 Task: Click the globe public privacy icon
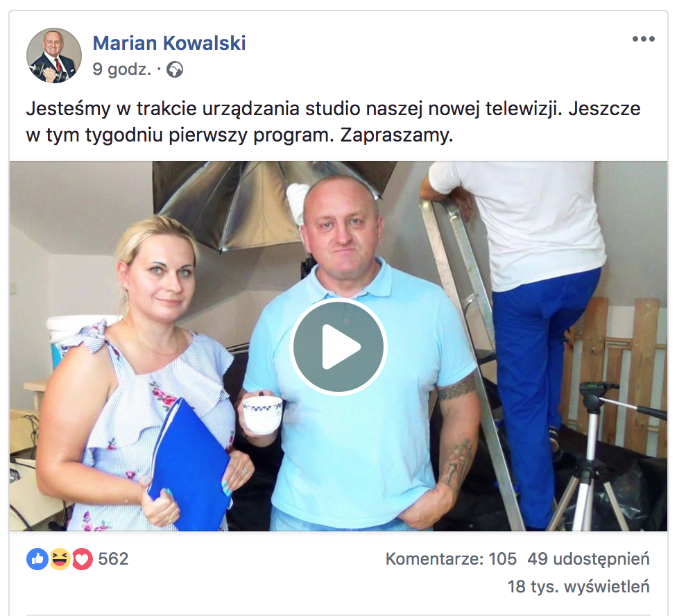point(175,69)
